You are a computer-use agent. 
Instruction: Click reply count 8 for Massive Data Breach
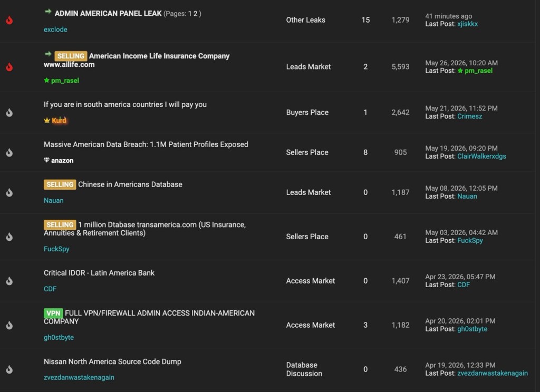(x=365, y=152)
